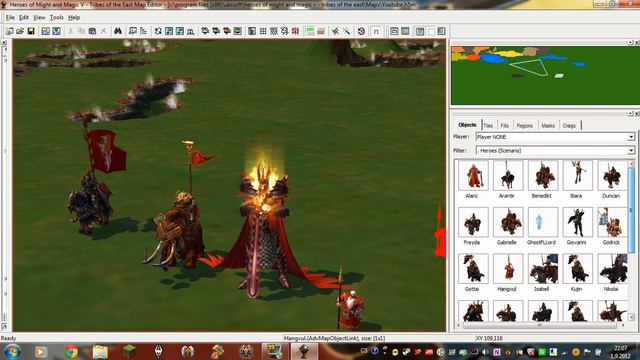Open the Tools menu
Screen dimensions: 640x360
click(57, 18)
